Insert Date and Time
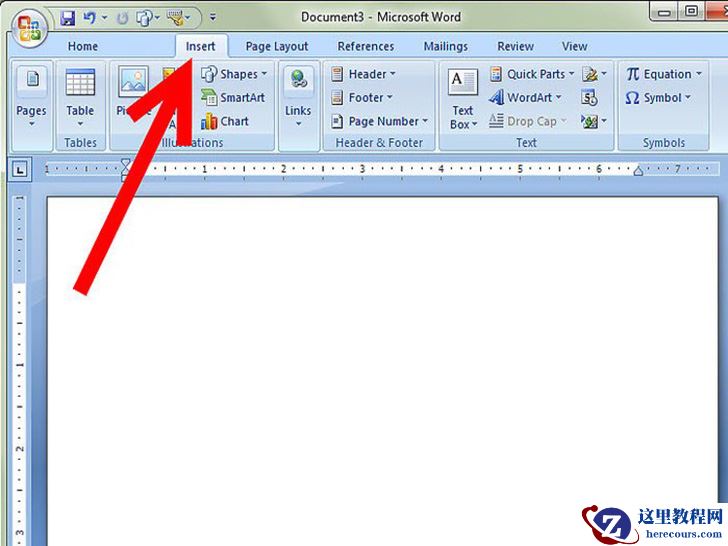Image resolution: width=728 pixels, height=546 pixels. pyautogui.click(x=589, y=98)
